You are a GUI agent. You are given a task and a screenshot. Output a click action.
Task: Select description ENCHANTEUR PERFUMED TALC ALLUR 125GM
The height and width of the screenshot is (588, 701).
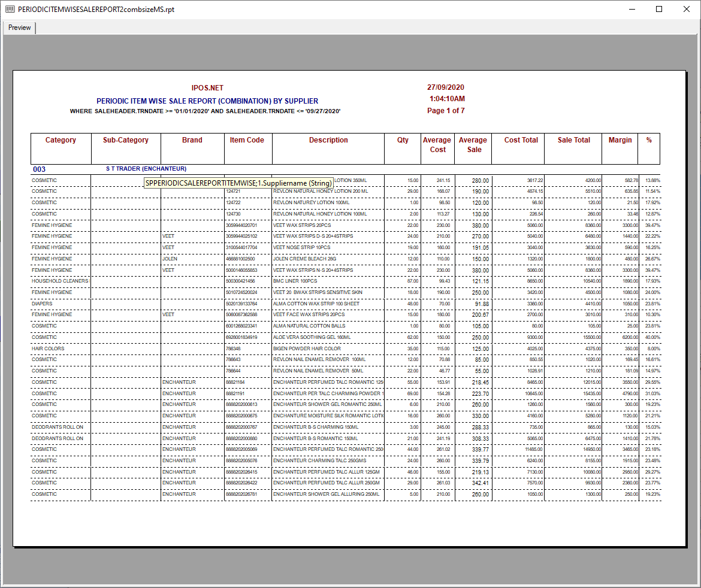[x=327, y=472]
